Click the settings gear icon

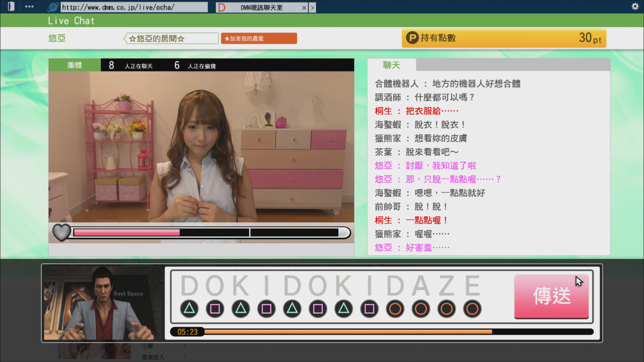coord(635,6)
